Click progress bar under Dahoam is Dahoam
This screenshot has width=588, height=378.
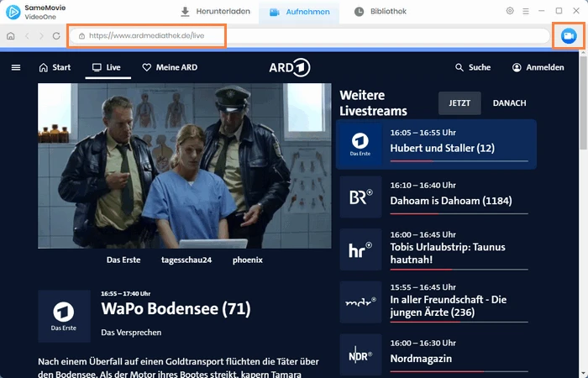coord(459,213)
